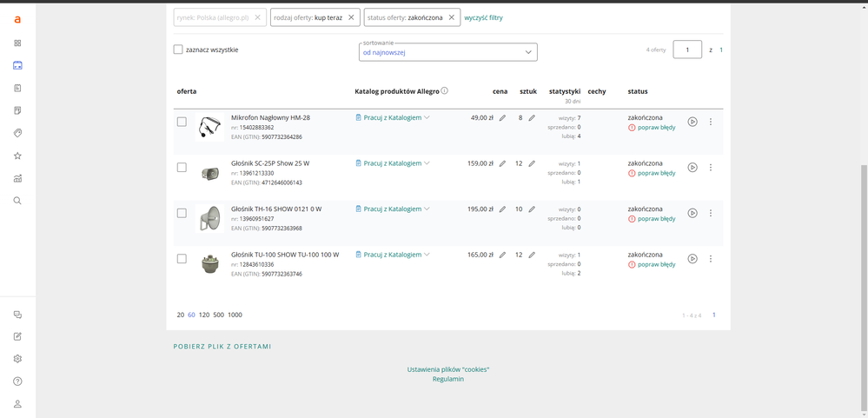Tick the 'zaznacz wszystkie' checkbox
Viewport: 868px width, 418px height.
178,50
